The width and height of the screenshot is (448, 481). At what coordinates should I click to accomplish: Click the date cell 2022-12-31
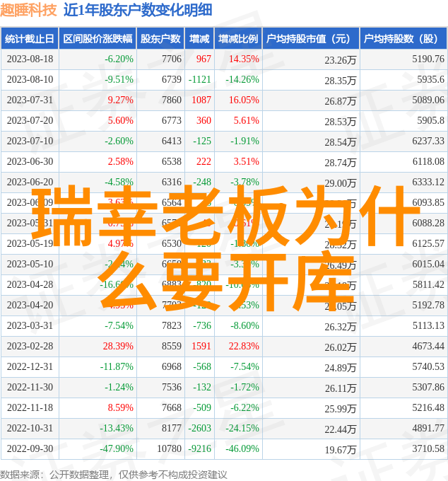(30, 367)
